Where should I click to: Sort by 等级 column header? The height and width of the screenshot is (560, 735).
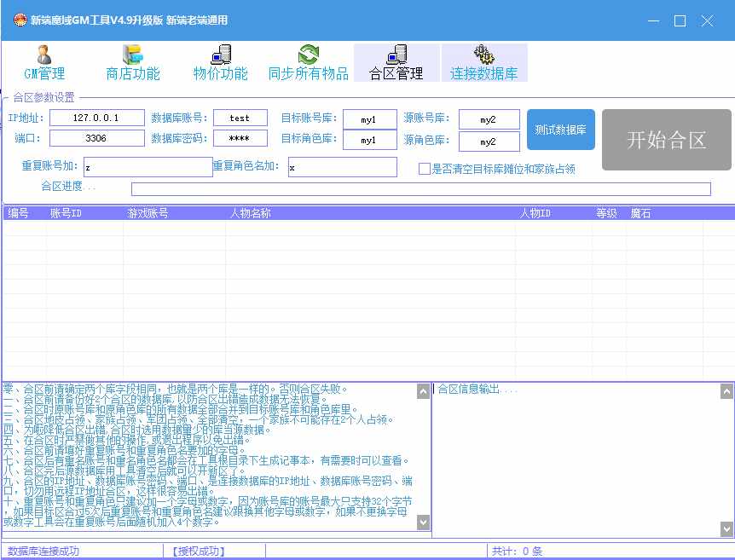(x=606, y=213)
